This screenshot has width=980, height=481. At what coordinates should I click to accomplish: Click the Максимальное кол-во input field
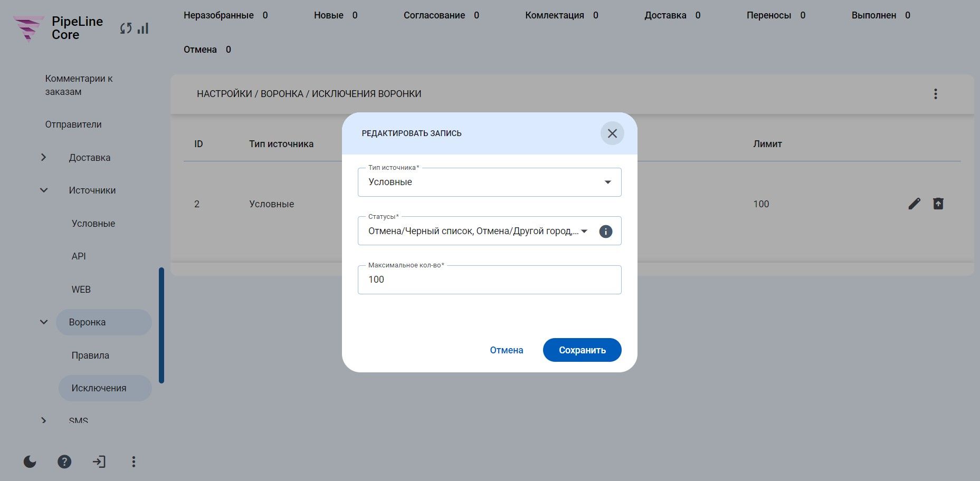(489, 280)
